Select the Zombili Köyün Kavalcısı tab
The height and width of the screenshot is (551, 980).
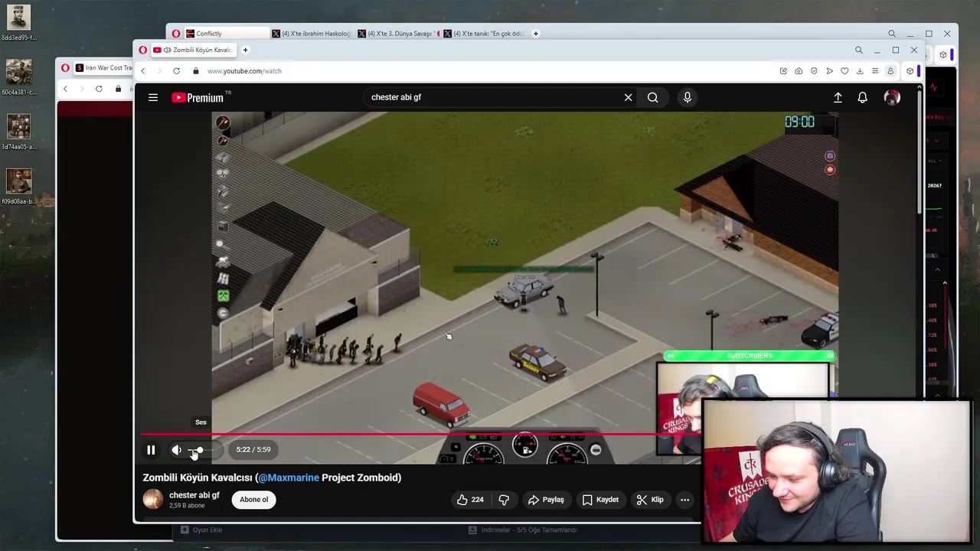point(192,50)
